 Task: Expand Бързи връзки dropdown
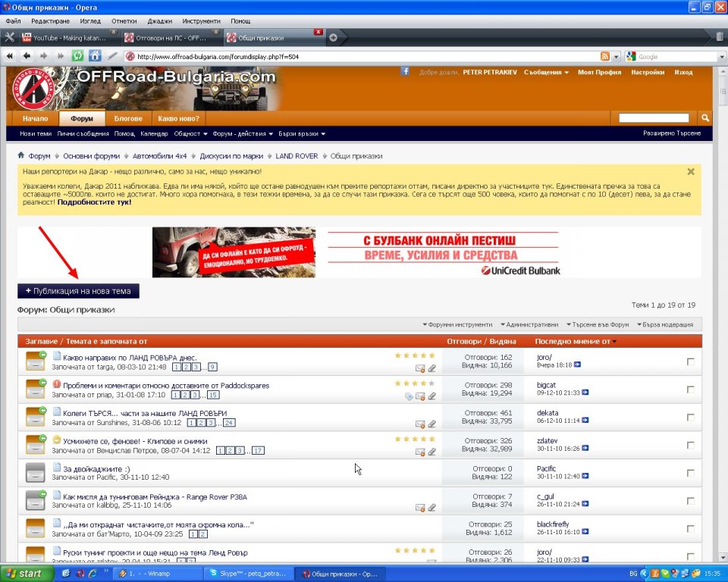pos(302,133)
